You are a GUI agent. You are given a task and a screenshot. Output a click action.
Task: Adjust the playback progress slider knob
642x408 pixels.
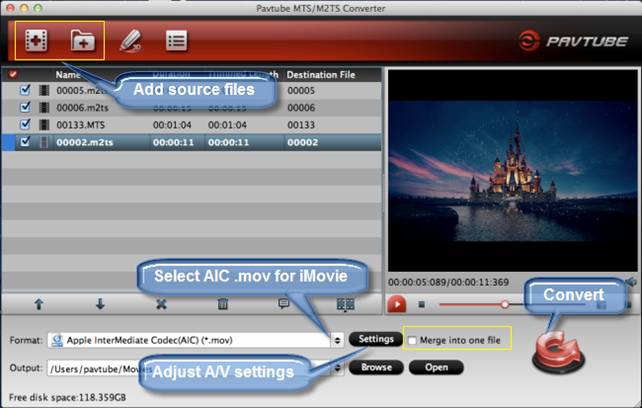[x=505, y=304]
